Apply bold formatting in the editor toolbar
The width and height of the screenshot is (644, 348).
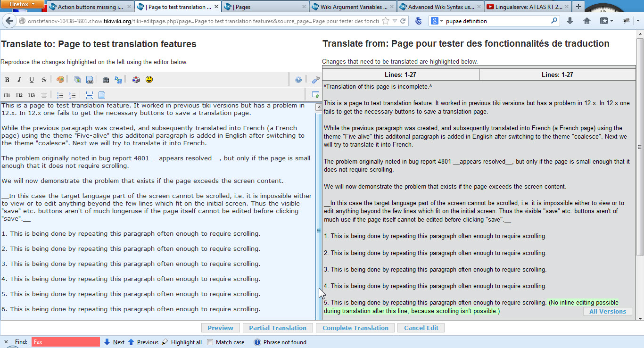(x=7, y=80)
